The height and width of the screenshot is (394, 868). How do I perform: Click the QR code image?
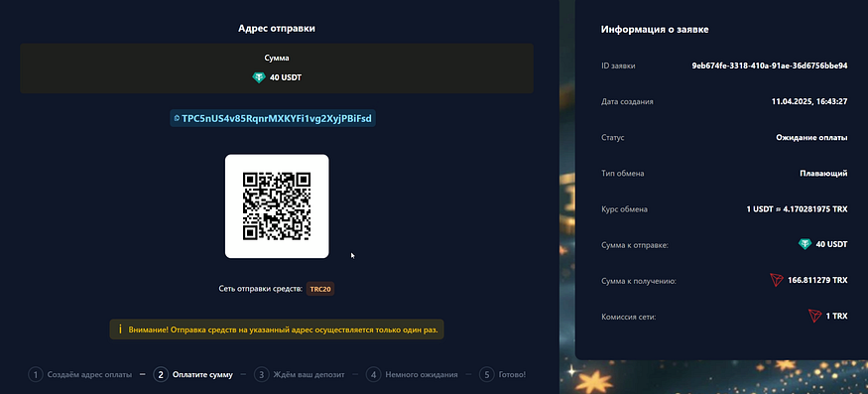click(277, 206)
